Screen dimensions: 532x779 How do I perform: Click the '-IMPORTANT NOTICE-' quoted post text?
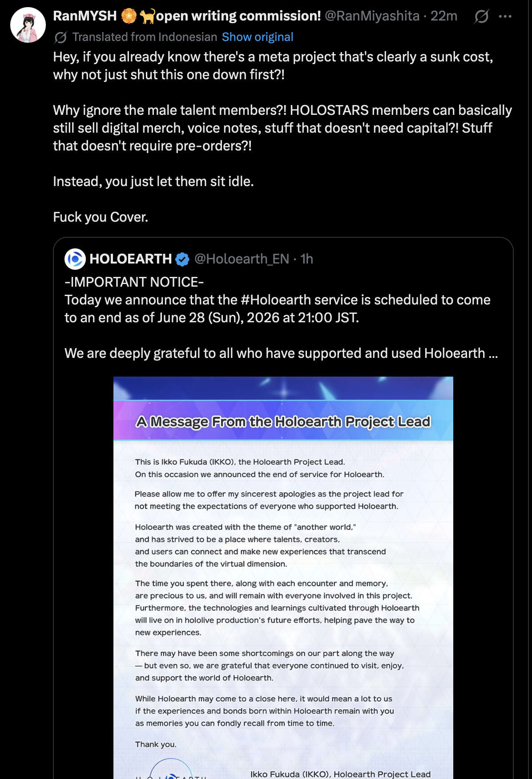coord(134,282)
